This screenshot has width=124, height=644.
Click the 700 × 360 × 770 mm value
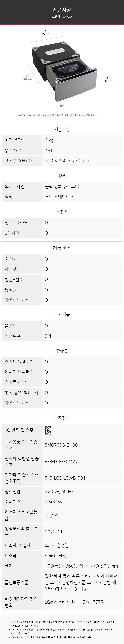tap(67, 160)
